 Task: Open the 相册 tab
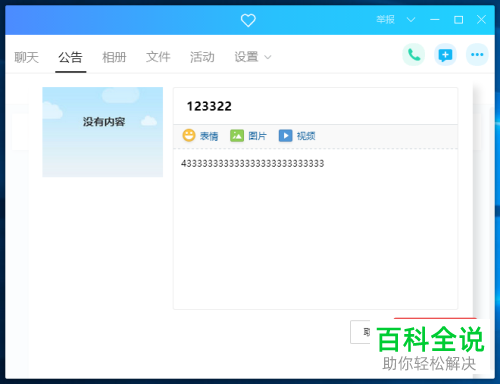pos(114,57)
